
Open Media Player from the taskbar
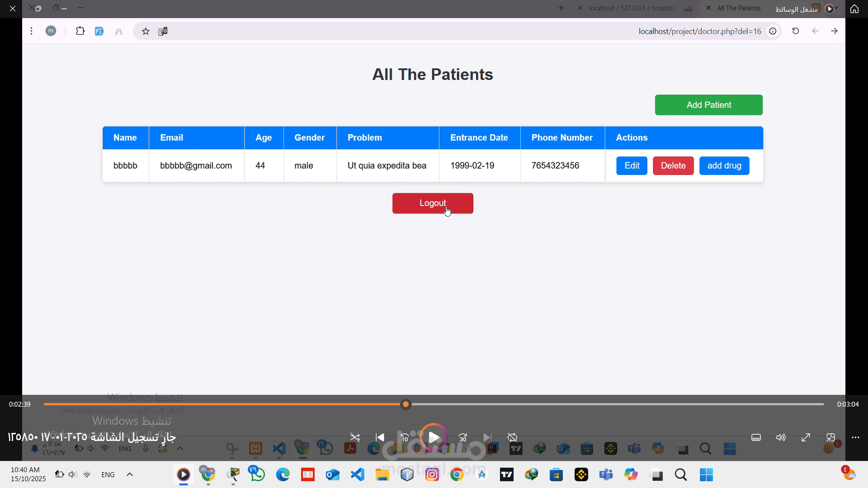click(x=183, y=474)
